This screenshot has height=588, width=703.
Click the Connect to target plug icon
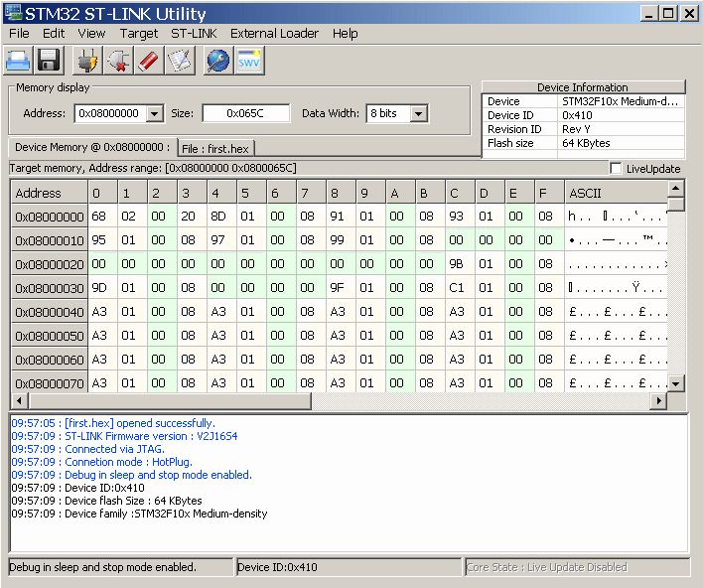[87, 61]
